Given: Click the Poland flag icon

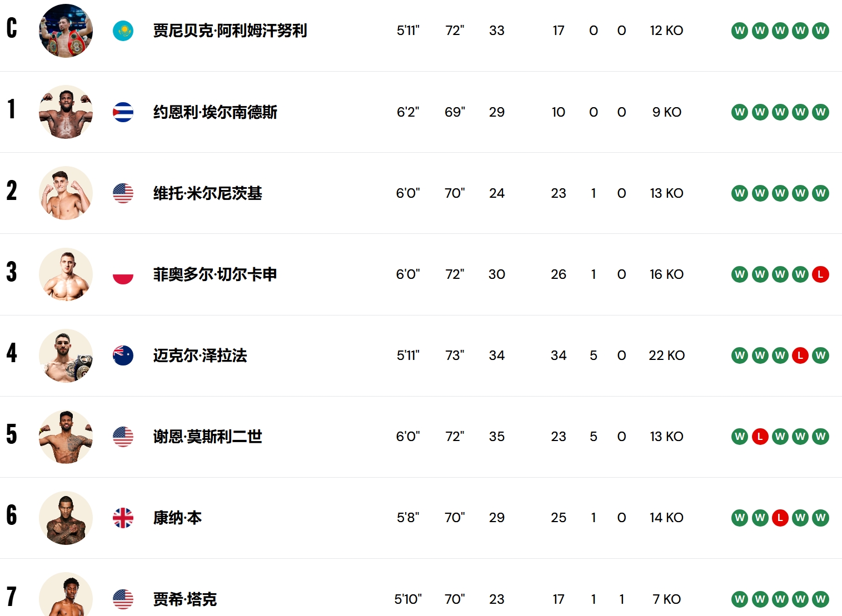Looking at the screenshot, I should [123, 274].
